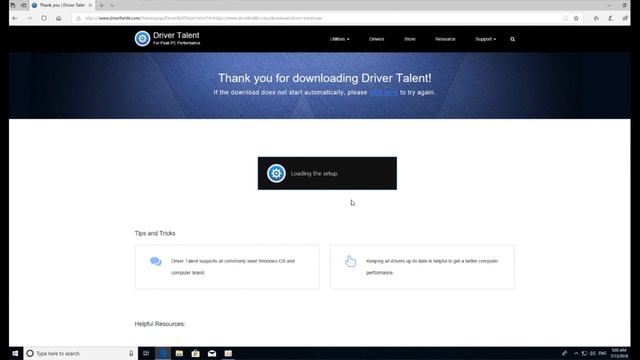Show hidden system tray icons chevron

coord(576,353)
